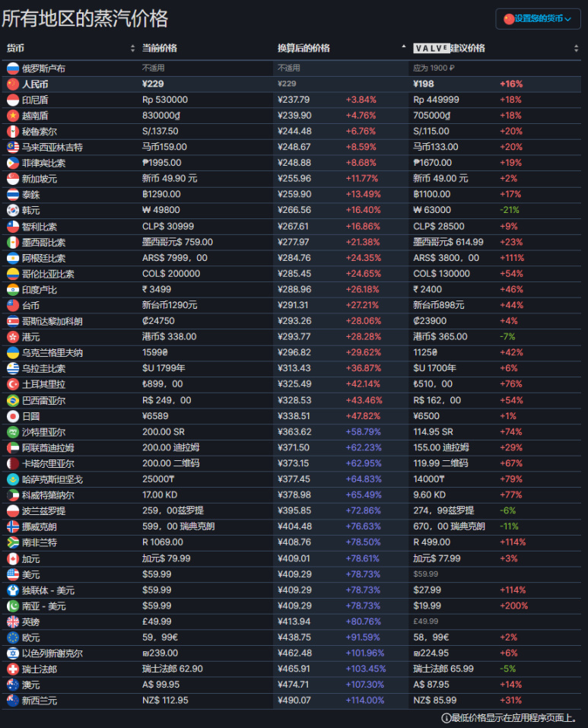Select the 沙特里亚尔 currency name
Image resolution: width=588 pixels, height=728 pixels.
pos(43,432)
